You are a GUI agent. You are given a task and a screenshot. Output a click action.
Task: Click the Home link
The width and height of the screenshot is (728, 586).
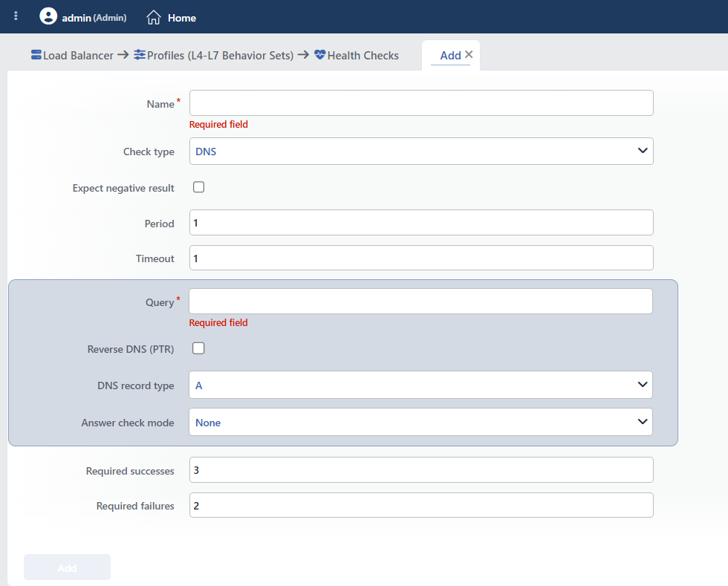pyautogui.click(x=181, y=18)
